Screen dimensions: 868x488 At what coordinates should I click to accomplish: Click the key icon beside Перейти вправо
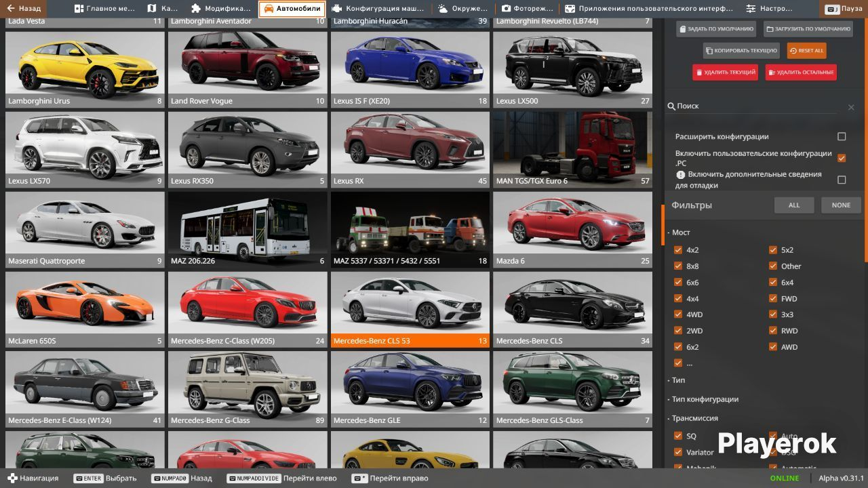tap(359, 479)
